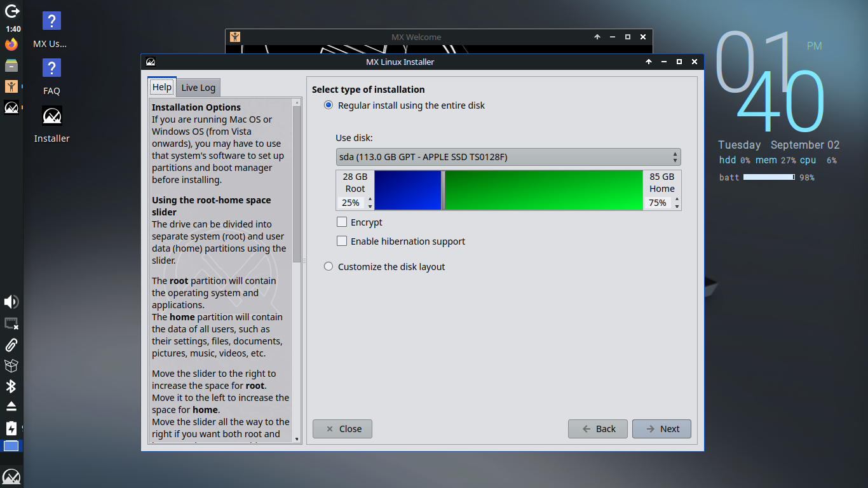
Task: Click the eject removable media icon
Action: point(11,406)
